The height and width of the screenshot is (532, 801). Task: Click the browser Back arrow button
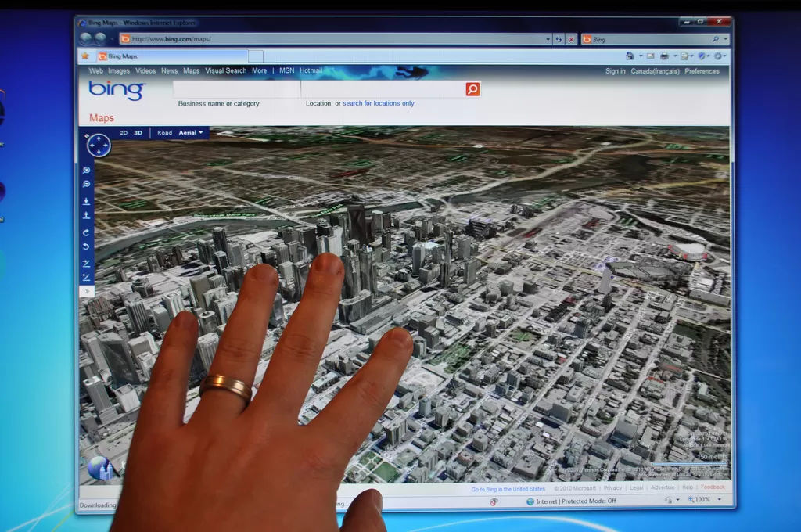86,38
